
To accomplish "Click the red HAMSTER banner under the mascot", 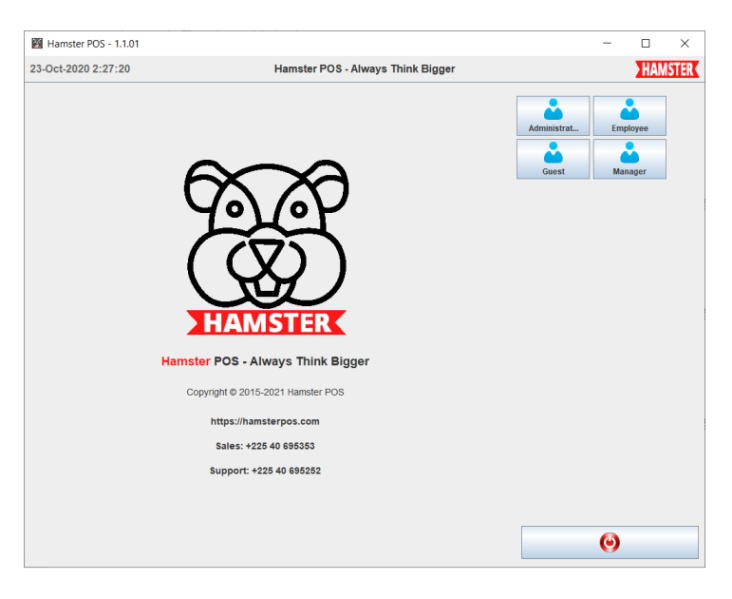I will (x=266, y=322).
